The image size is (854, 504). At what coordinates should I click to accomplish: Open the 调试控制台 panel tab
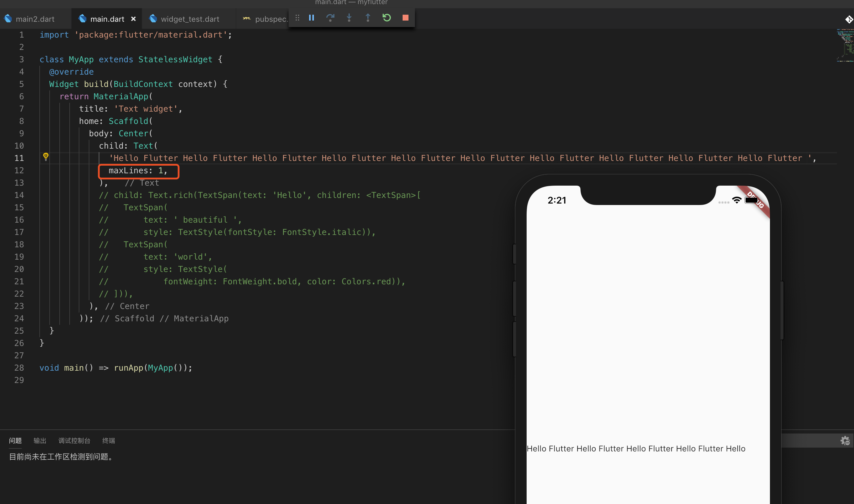click(74, 441)
